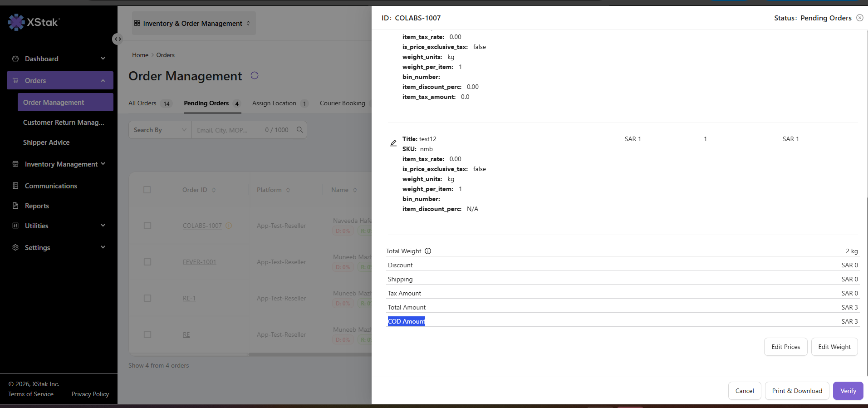Viewport: 868px width, 408px height.
Task: Click the edit pencil icon for test12 item
Action: tap(393, 143)
